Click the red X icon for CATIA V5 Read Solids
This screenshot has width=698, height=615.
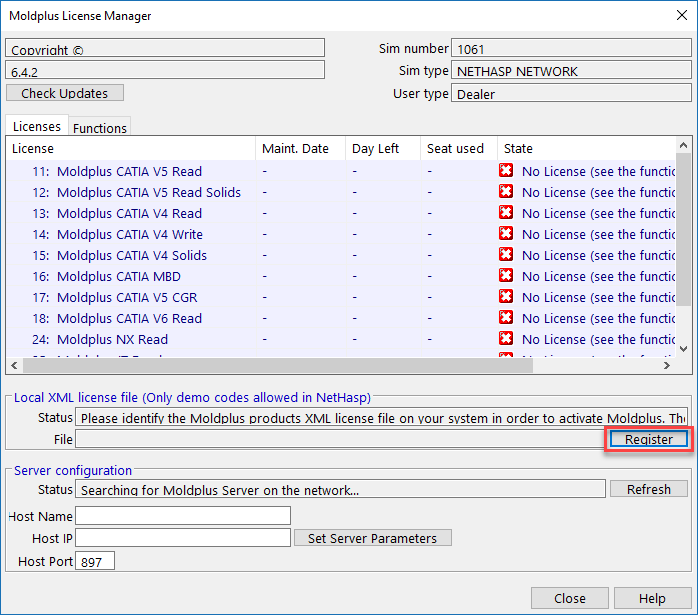pos(506,191)
